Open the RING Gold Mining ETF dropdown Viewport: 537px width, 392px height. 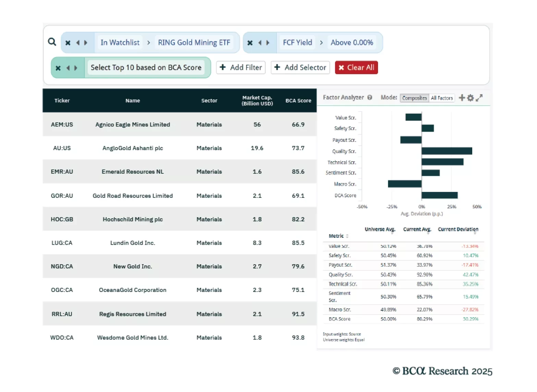(x=194, y=43)
